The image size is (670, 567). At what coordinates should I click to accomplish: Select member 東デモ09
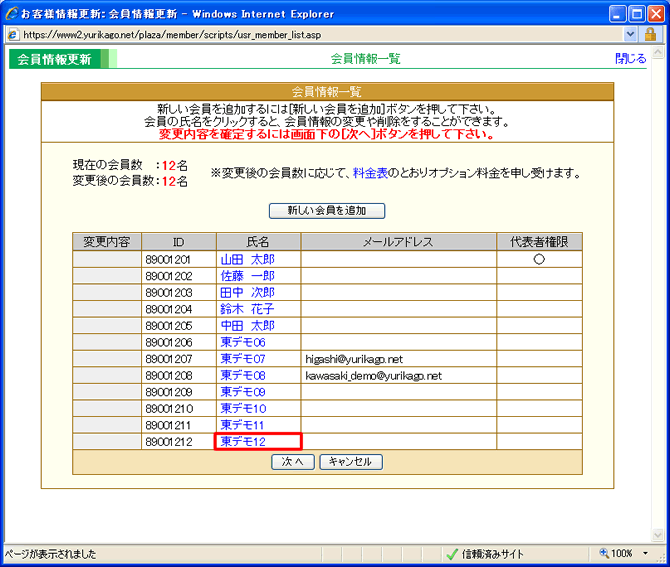243,392
